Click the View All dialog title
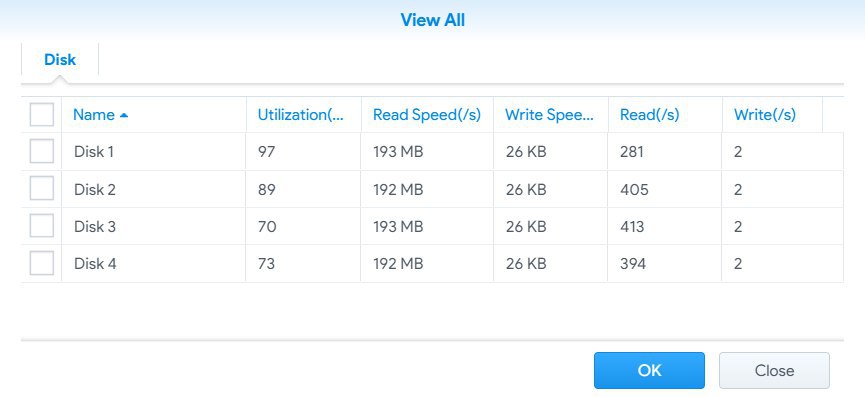Screen dimensions: 865x397 432,20
